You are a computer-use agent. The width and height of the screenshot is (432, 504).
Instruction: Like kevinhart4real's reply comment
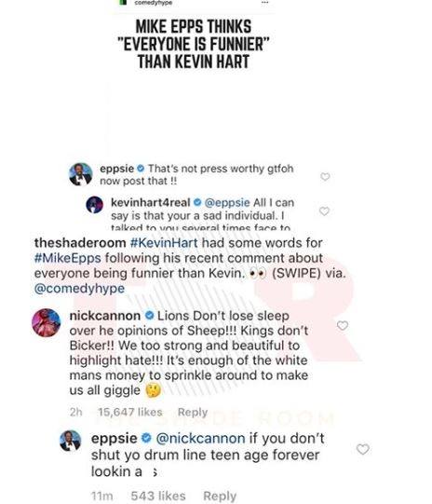tap(324, 211)
